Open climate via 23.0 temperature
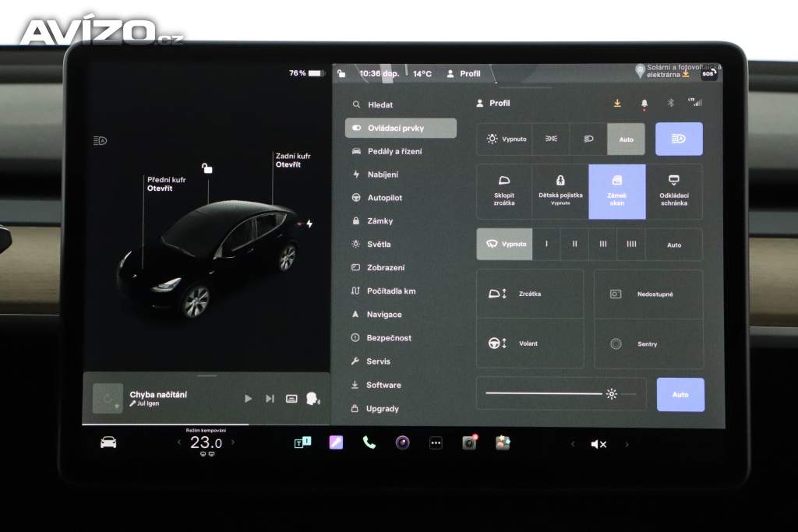 point(206,443)
